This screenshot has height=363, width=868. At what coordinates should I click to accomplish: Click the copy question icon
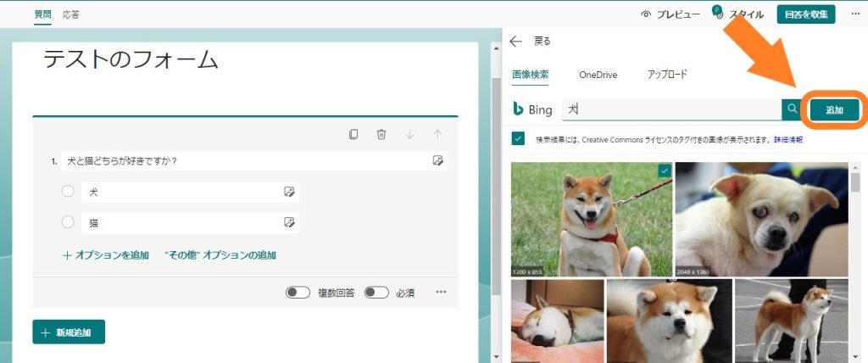353,134
